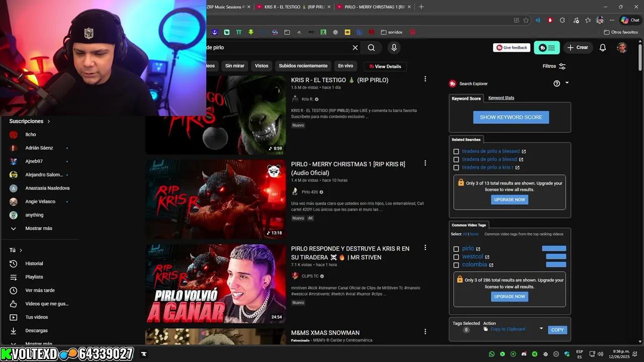Open volume control in the taskbar
Screen dimensions: 644x362
(x=600, y=354)
